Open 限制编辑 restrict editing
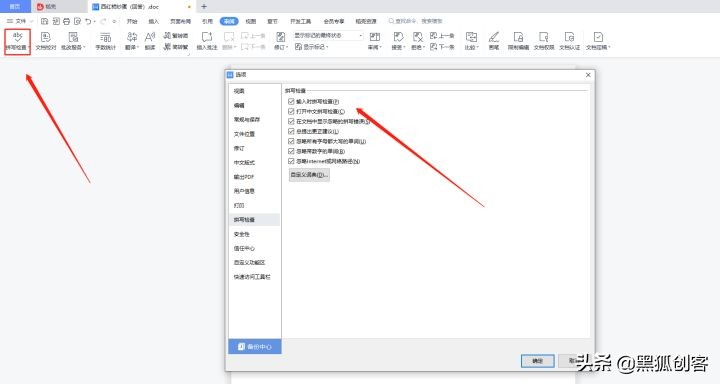Image resolution: width=720 pixels, height=384 pixels. [518, 41]
